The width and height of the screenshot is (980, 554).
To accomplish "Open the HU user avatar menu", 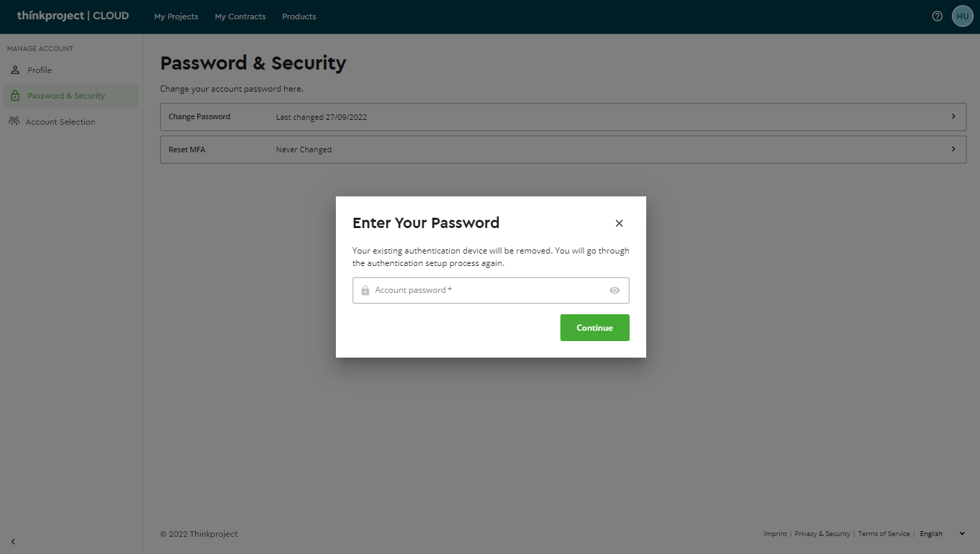I will coord(962,16).
